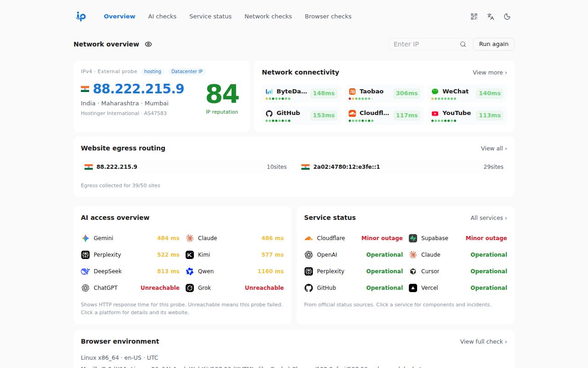
Task: Open Vercel service status entry
Action: (x=458, y=288)
